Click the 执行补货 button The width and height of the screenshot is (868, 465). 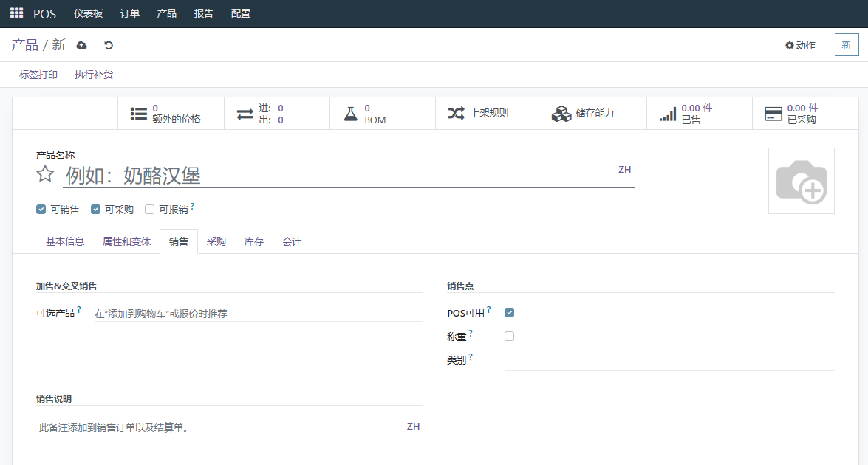pos(94,75)
